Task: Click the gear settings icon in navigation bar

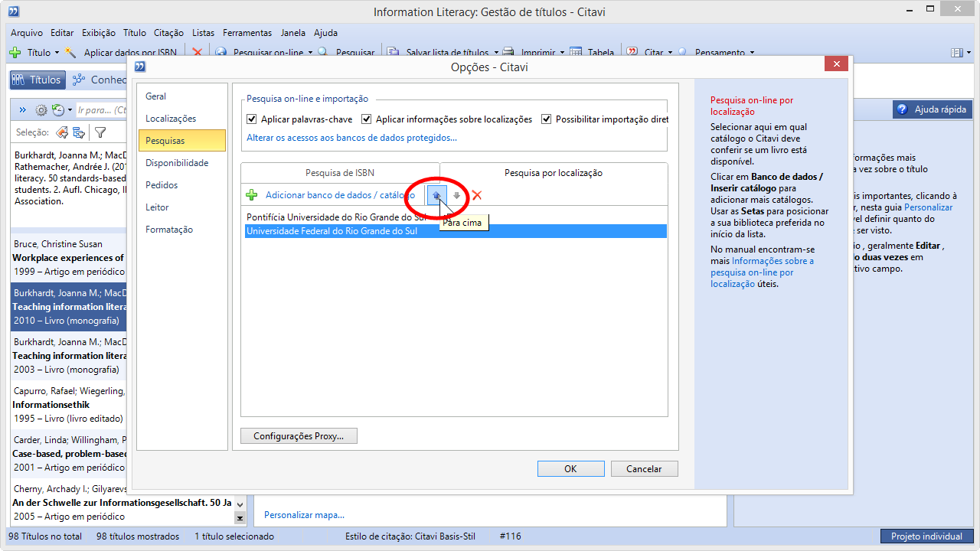Action: (41, 110)
